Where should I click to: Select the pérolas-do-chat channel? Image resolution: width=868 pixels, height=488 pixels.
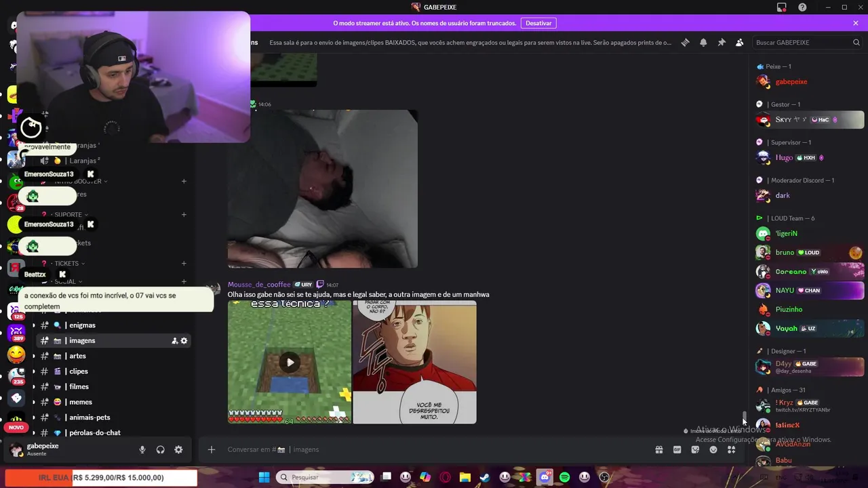(114, 432)
